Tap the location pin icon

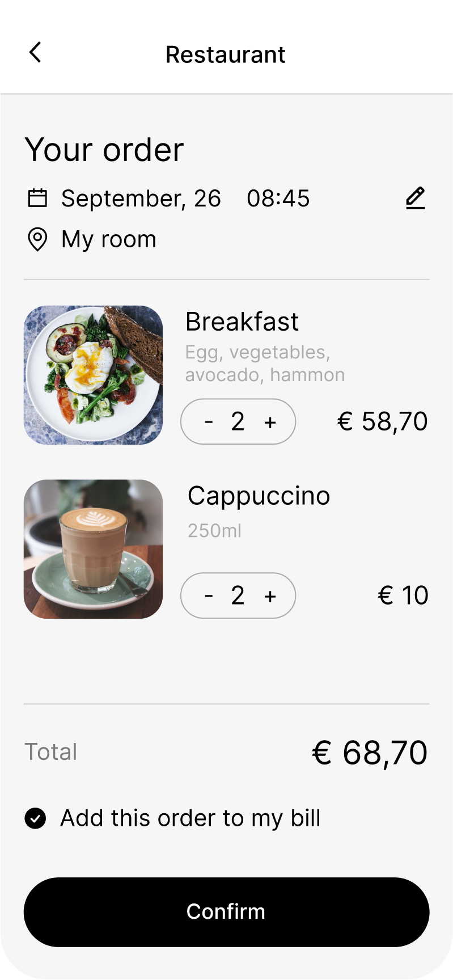(37, 239)
